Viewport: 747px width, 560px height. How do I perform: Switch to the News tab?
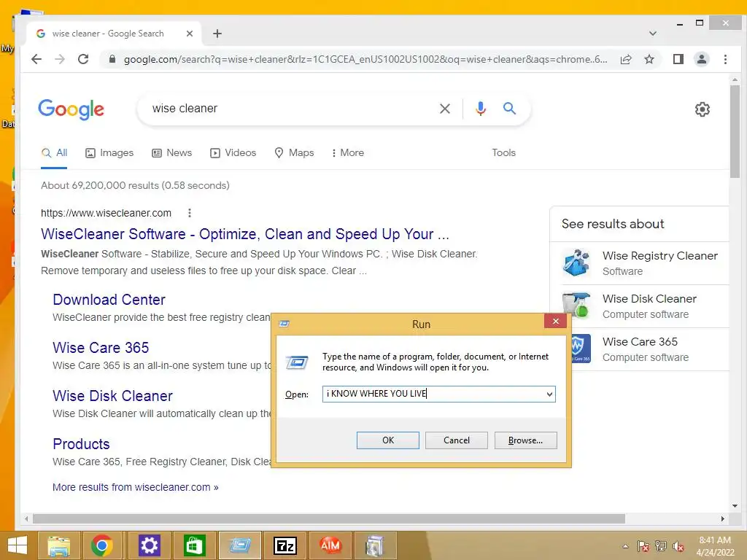pyautogui.click(x=172, y=153)
